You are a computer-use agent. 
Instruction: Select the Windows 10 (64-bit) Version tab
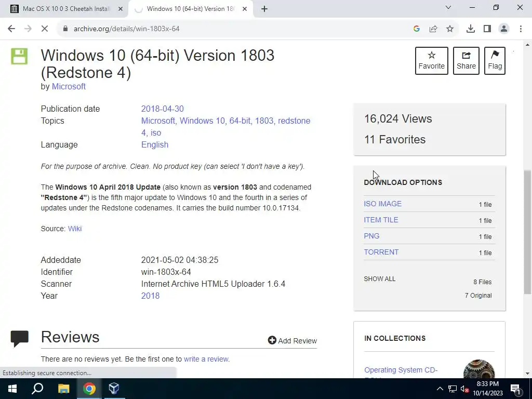pyautogui.click(x=190, y=9)
